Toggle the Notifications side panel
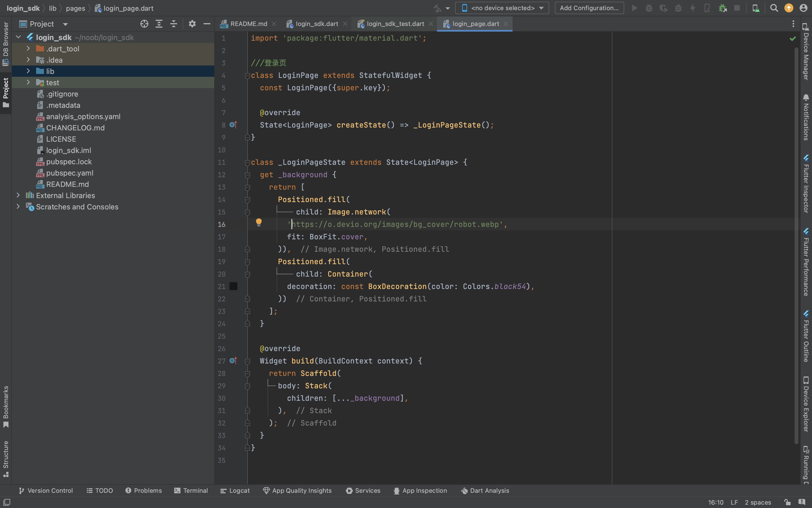Screen dimensions: 812x508 point(806,118)
